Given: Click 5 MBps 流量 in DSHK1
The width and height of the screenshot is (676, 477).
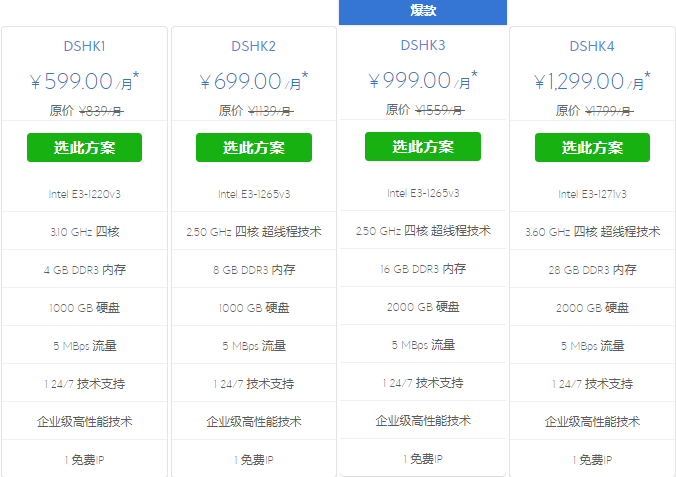Looking at the screenshot, I should (x=84, y=346).
